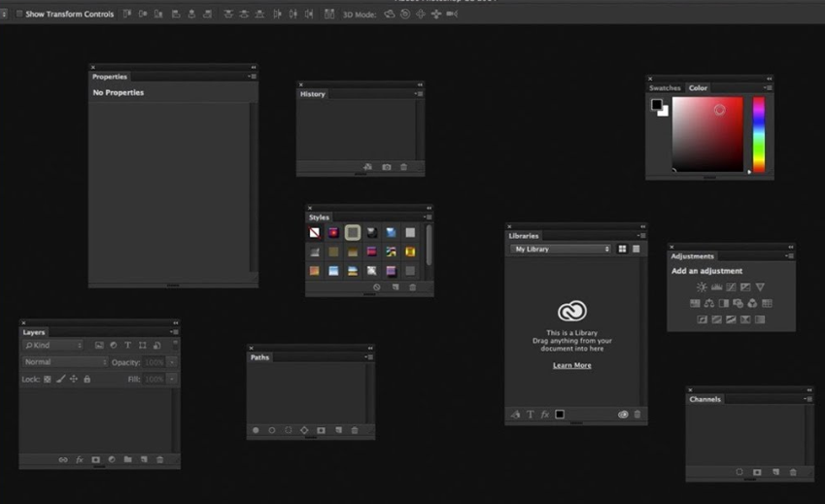The image size is (825, 504).
Task: Switch Libraries to list view icon
Action: [x=636, y=250]
